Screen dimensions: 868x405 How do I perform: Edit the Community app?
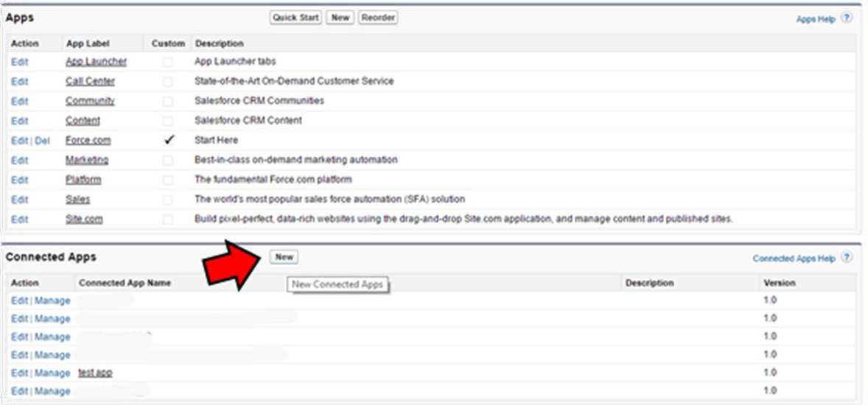pos(20,101)
